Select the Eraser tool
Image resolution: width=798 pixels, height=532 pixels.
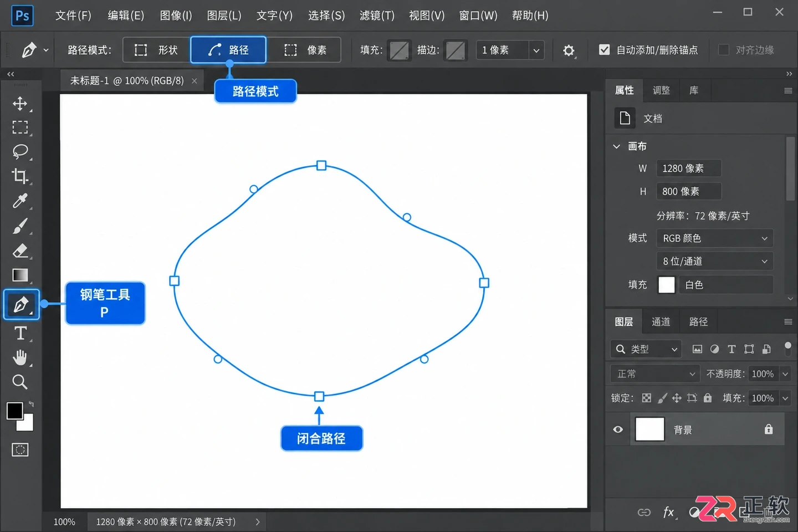click(x=20, y=250)
